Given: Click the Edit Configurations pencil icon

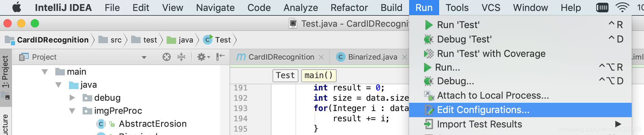Looking at the screenshot, I should 429,110.
